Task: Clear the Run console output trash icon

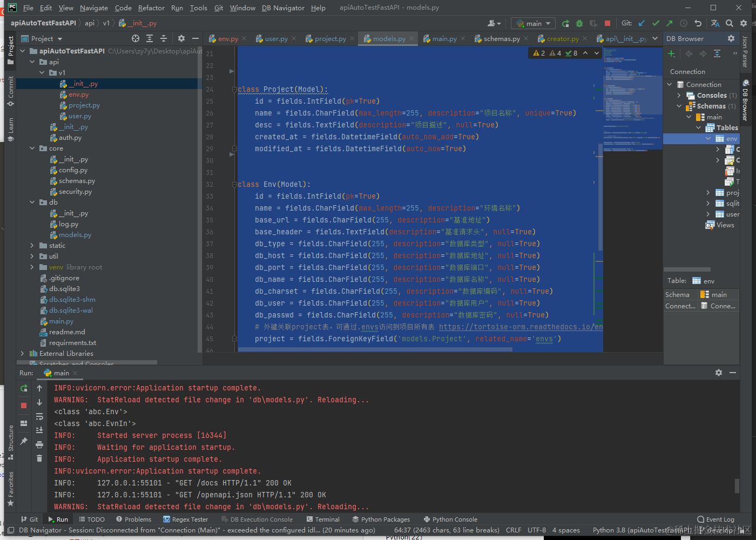Action: (x=39, y=458)
